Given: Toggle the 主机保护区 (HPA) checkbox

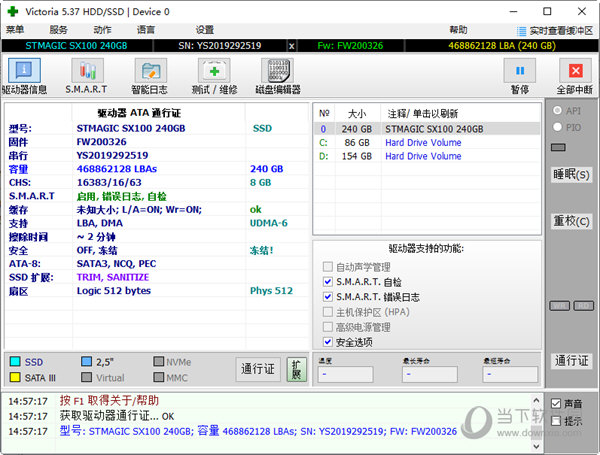Looking at the screenshot, I should (328, 312).
